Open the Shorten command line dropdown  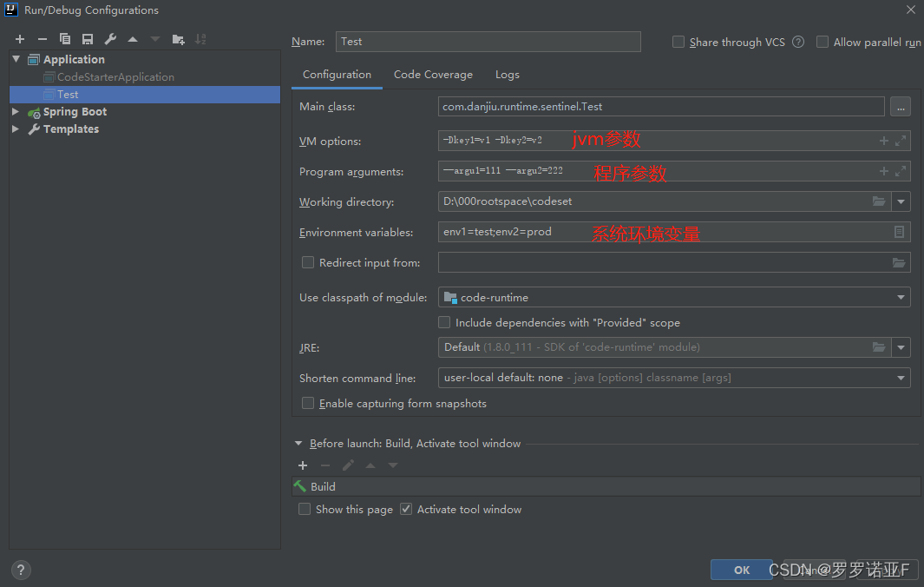[901, 378]
